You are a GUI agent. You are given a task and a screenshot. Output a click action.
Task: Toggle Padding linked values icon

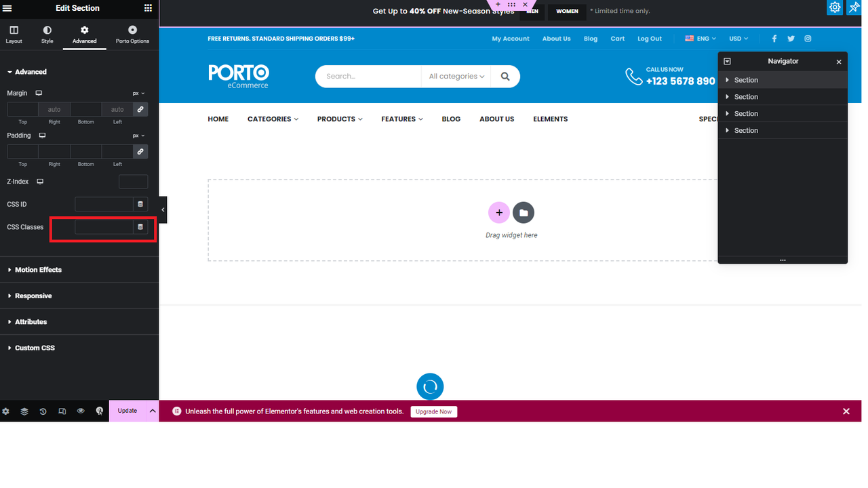coord(140,152)
